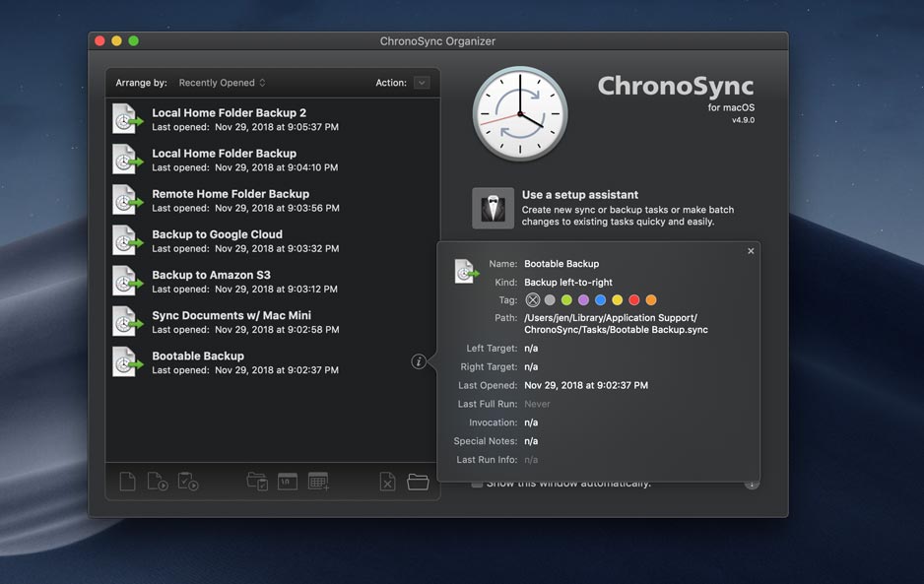Click the v4.9.0 version label
This screenshot has height=584, width=924.
coord(743,120)
